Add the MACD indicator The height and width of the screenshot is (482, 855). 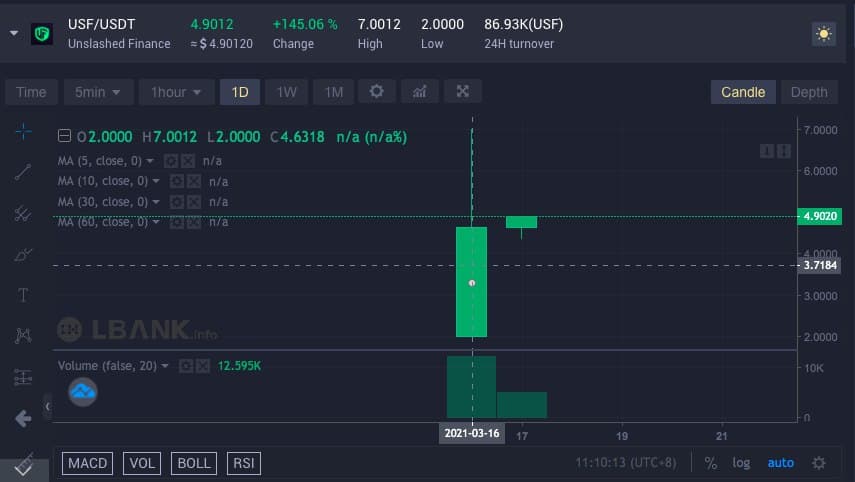click(x=89, y=463)
